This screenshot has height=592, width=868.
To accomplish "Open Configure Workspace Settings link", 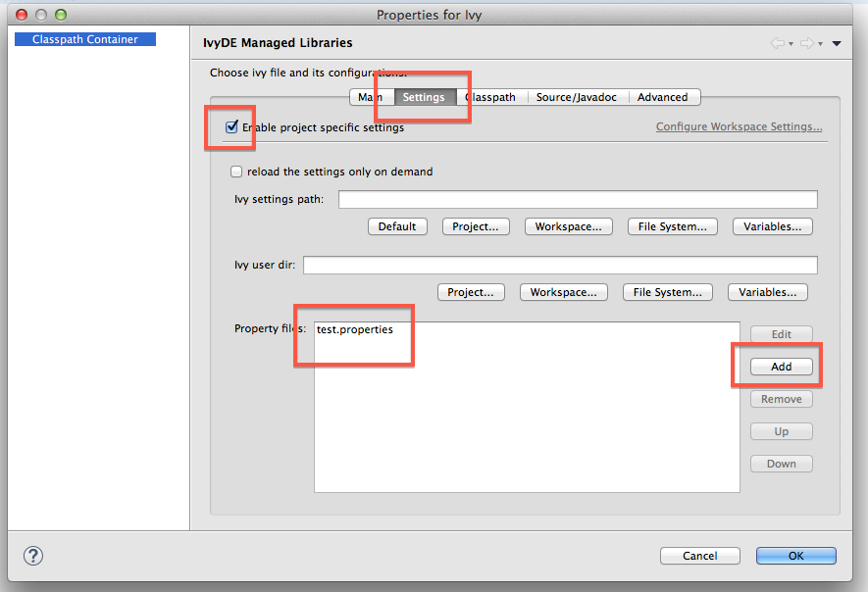I will click(739, 126).
